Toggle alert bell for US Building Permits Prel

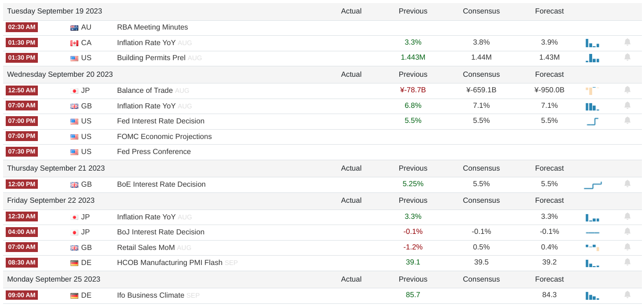click(627, 58)
